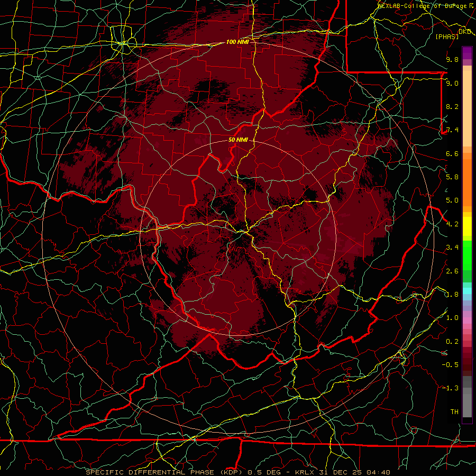Click the 6.6 scale value
The height and width of the screenshot is (476, 476).
point(452,153)
